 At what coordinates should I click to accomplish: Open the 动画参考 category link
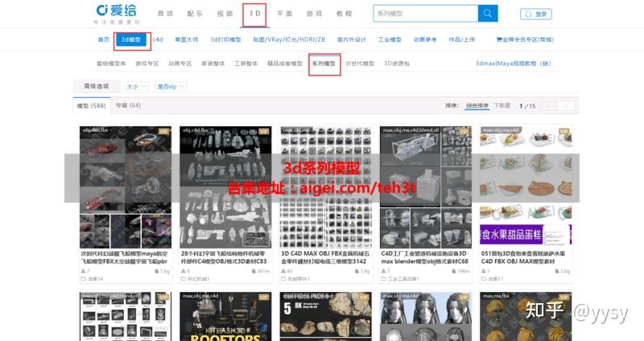[x=425, y=39]
